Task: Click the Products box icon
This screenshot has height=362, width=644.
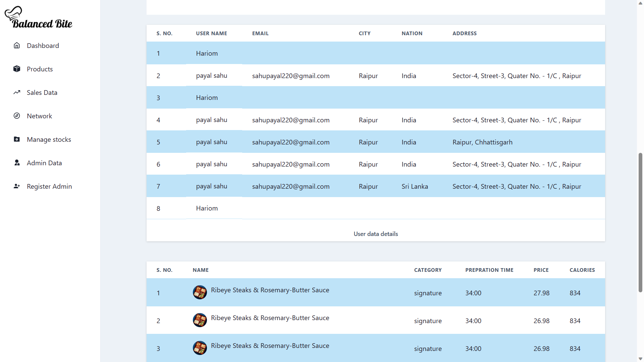Action: 17,69
